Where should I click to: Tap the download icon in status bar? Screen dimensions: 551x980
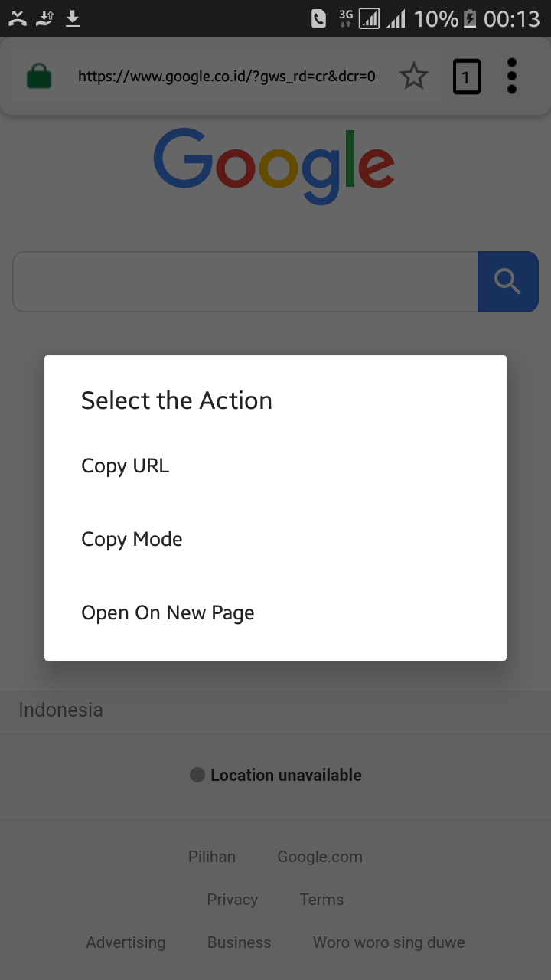[73, 18]
